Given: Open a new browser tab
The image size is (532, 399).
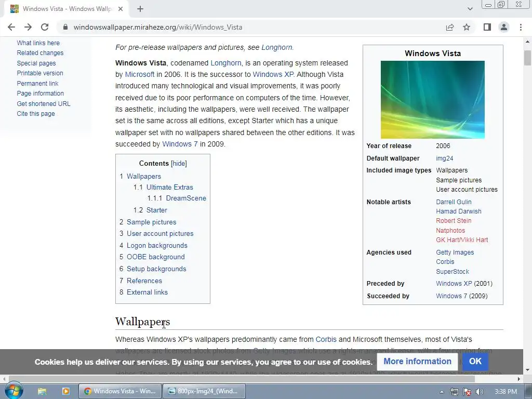Looking at the screenshot, I should [140, 9].
